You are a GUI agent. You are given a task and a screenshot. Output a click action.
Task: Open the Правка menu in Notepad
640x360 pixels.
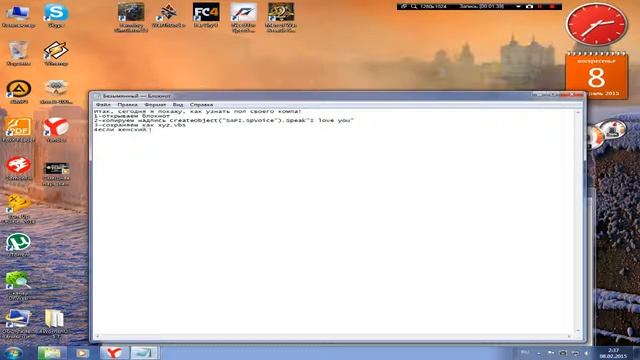click(127, 105)
